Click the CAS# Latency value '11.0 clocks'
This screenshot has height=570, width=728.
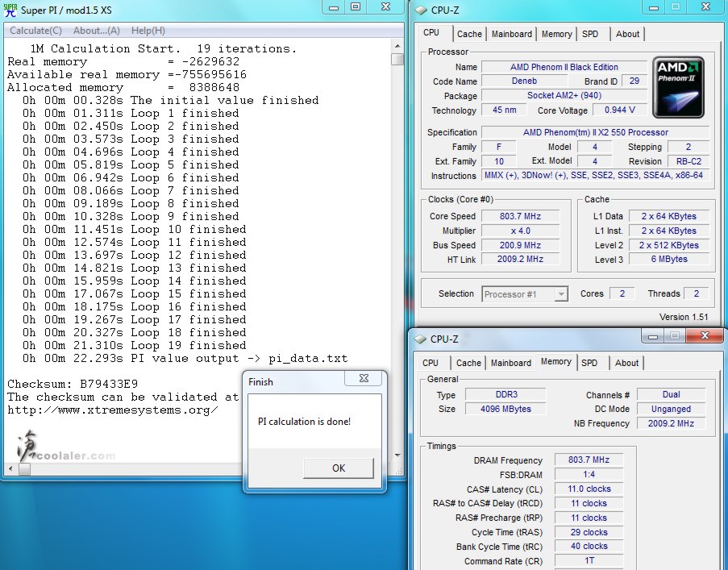[x=589, y=489]
